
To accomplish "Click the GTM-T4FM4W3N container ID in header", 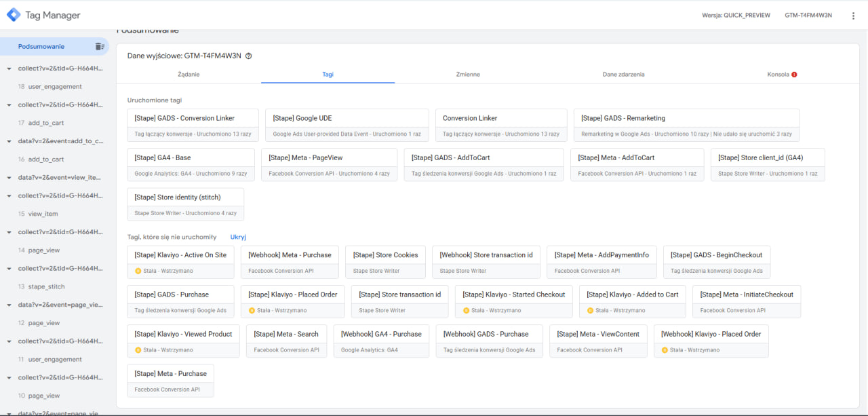I will pos(808,16).
